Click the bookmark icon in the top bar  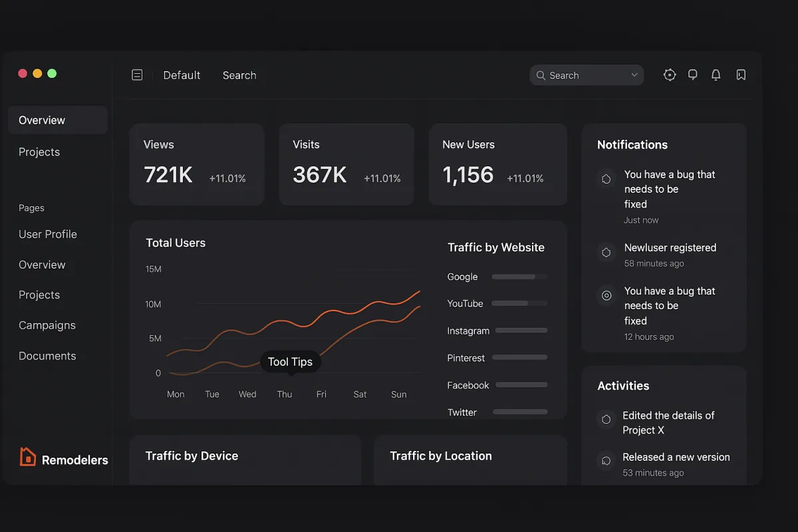(x=741, y=75)
